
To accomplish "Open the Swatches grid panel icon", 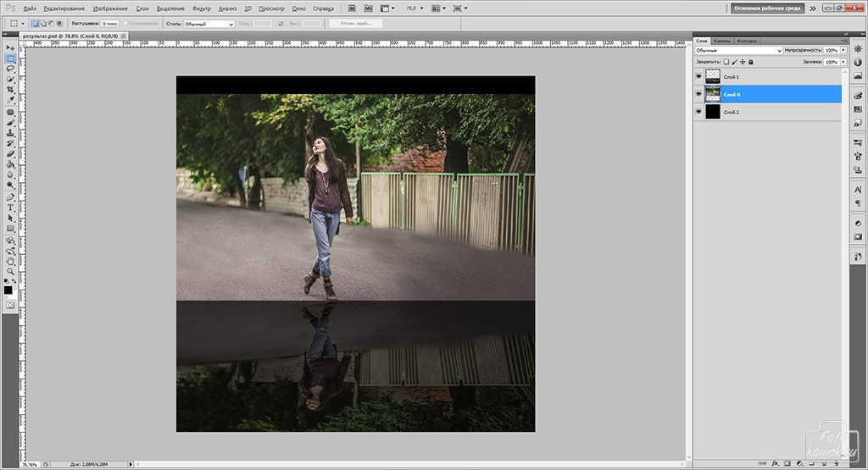I will pyautogui.click(x=858, y=109).
